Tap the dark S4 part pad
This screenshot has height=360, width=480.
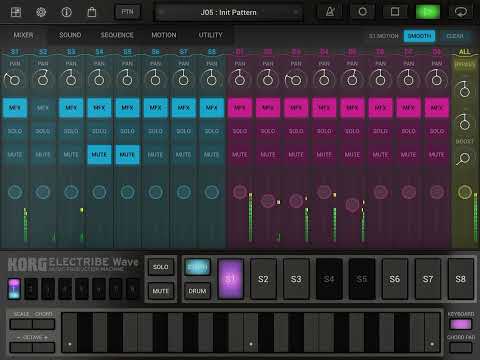(329, 279)
